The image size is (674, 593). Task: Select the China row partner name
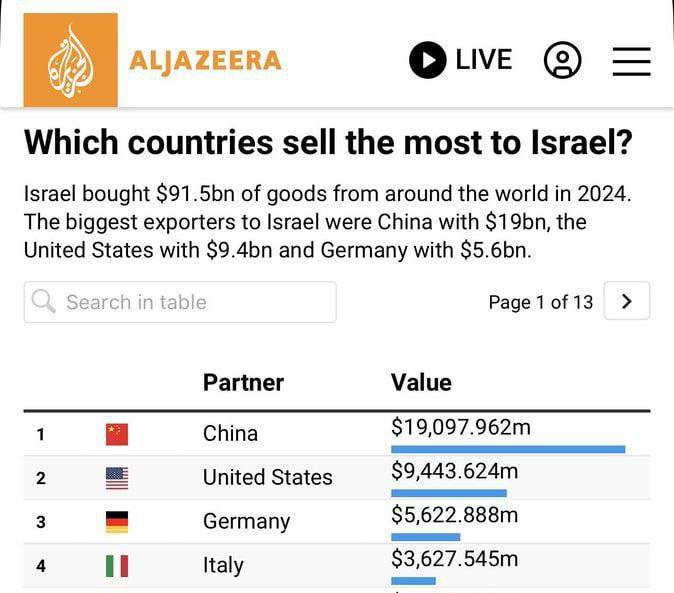tap(230, 433)
